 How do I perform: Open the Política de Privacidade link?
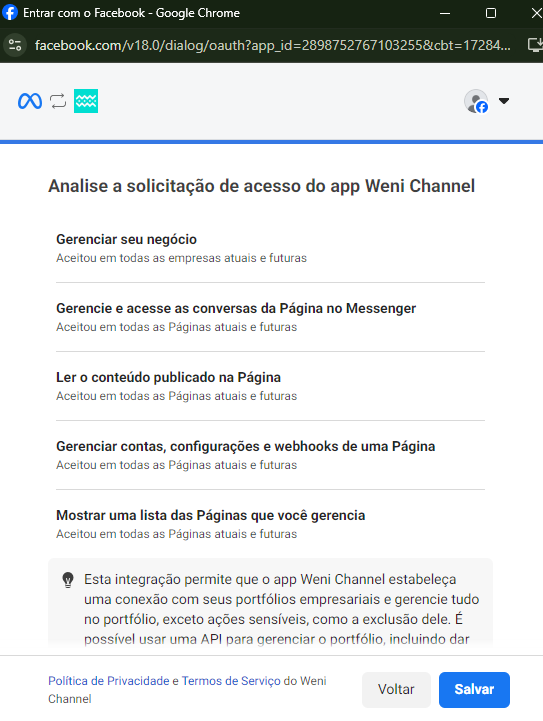(x=109, y=681)
